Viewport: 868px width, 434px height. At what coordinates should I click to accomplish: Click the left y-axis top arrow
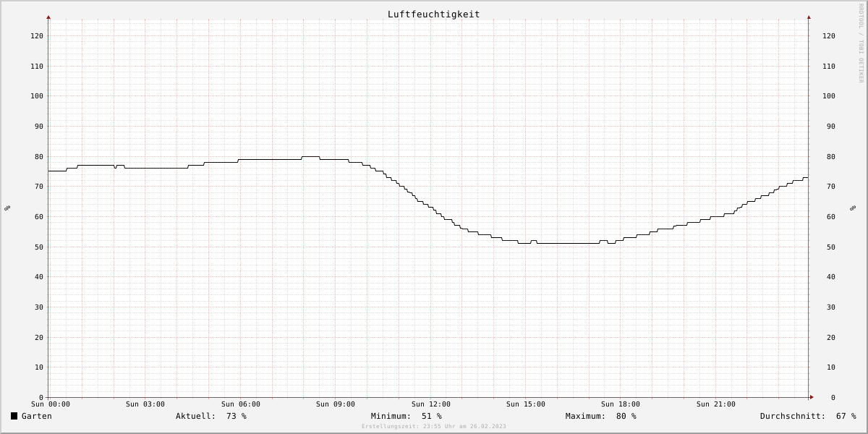point(48,17)
